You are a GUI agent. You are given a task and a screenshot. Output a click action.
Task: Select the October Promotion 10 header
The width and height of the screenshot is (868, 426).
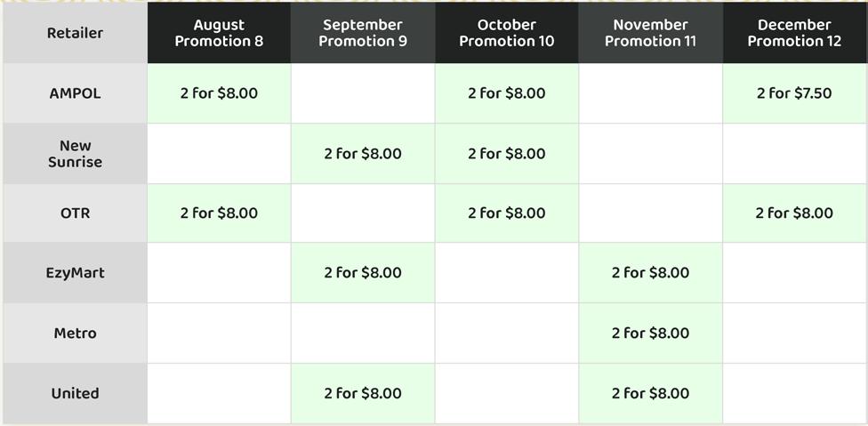tap(507, 33)
